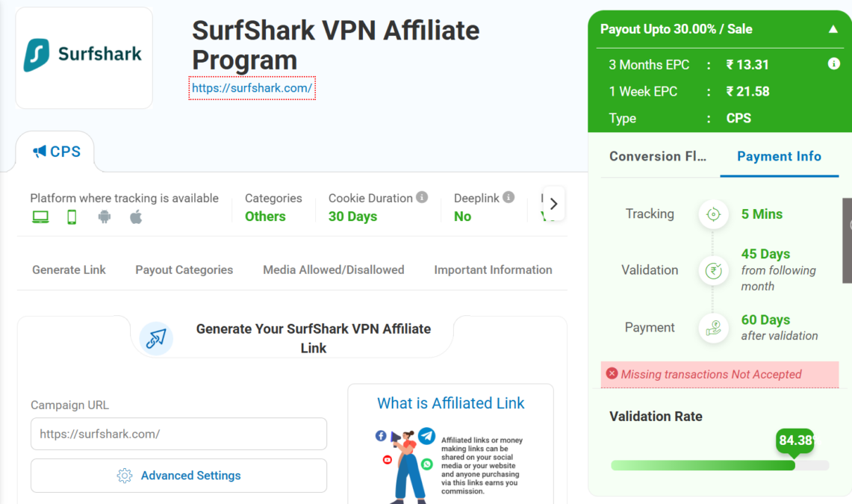This screenshot has width=852, height=504.
Task: Click the Campaign URL input field
Action: click(178, 434)
